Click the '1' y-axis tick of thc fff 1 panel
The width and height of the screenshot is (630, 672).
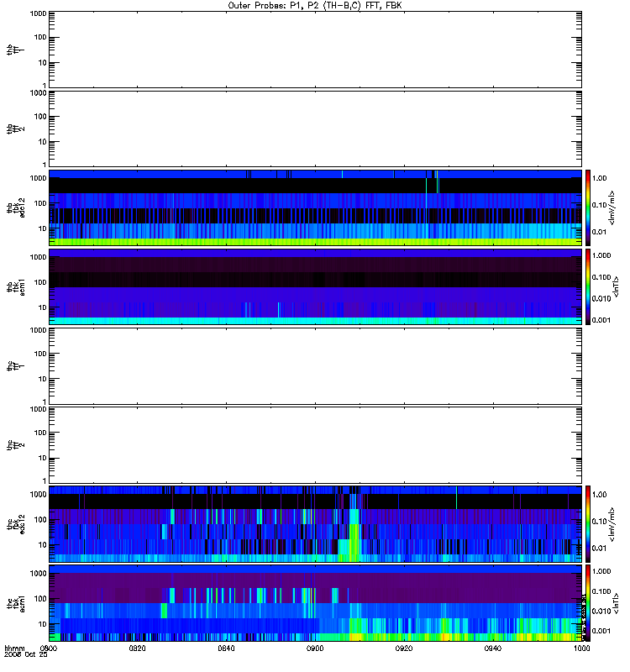coord(45,402)
